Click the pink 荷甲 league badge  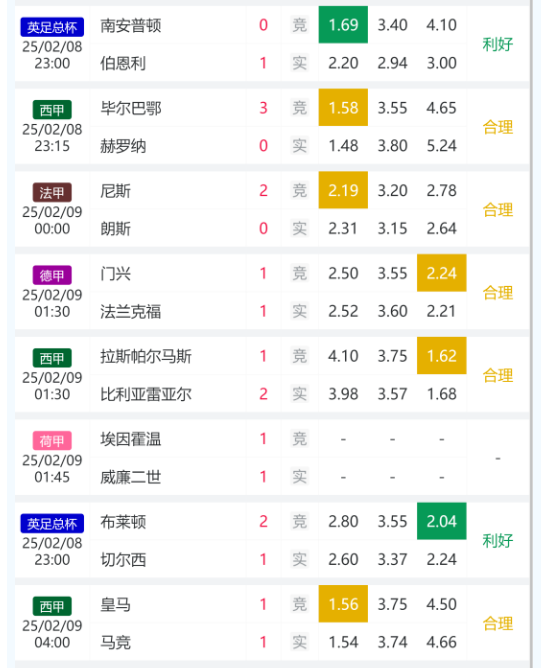[52, 441]
